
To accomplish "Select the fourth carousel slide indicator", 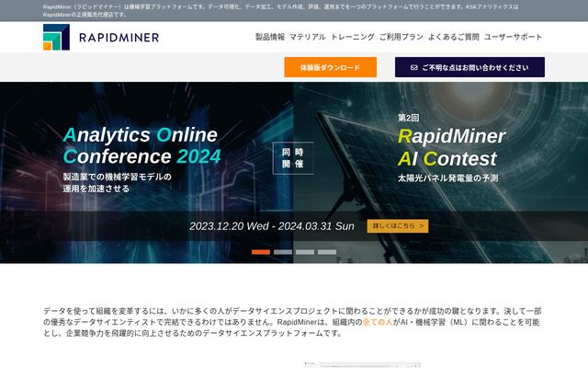I will click(327, 252).
